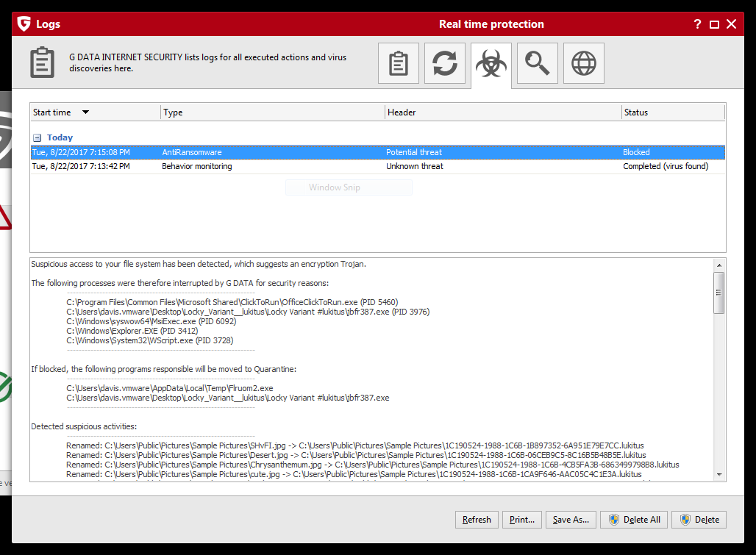The width and height of the screenshot is (756, 555).
Task: Sort by Type column header
Action: (x=272, y=112)
